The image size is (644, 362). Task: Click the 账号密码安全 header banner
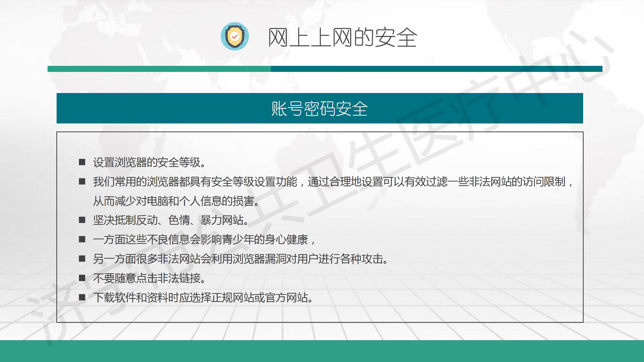point(319,108)
